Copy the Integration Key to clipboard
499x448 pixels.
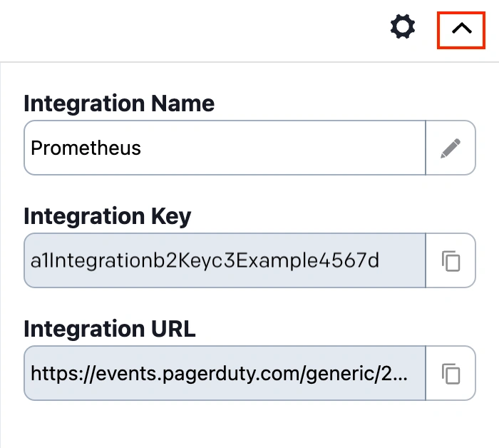[450, 260]
